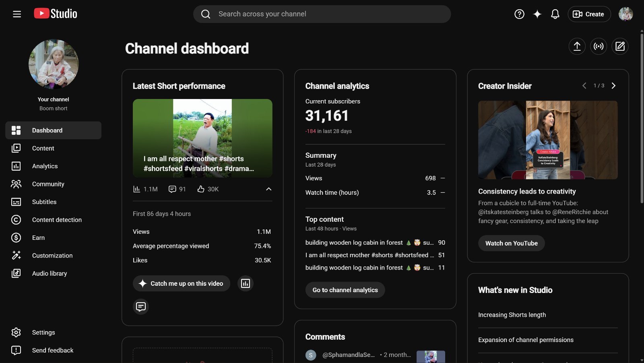Screen dimensions: 644x363
Task: Open the notifications bell
Action: 555,14
